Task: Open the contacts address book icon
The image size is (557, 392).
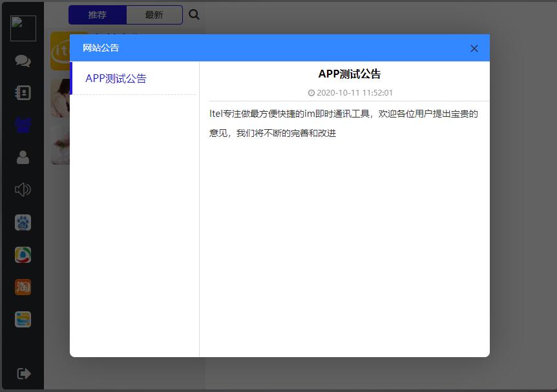Action: click(23, 93)
